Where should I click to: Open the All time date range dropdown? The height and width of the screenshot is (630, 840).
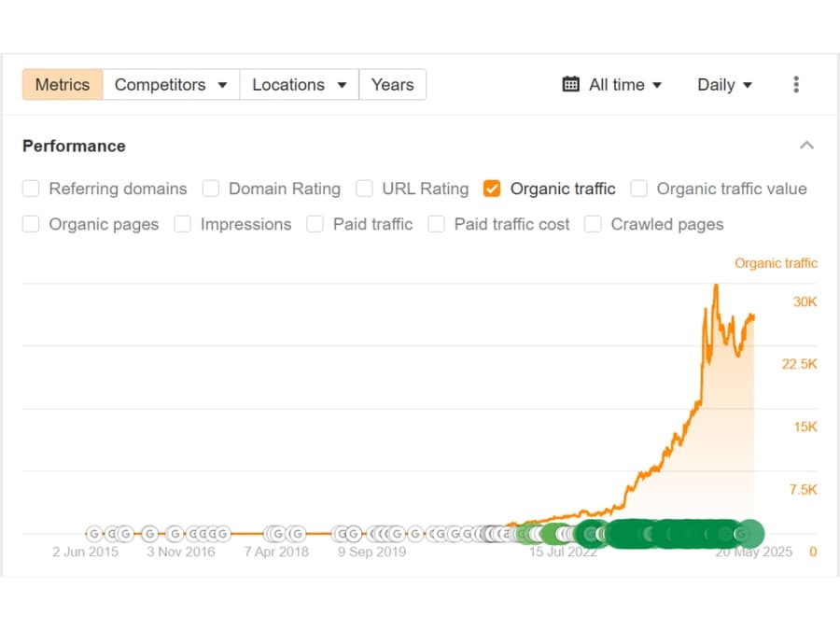tap(625, 85)
